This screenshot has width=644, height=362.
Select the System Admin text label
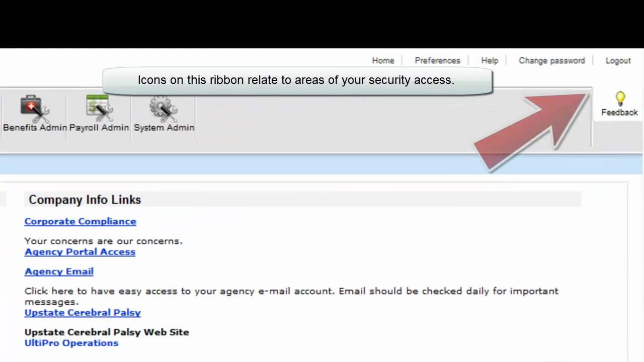[x=164, y=128]
